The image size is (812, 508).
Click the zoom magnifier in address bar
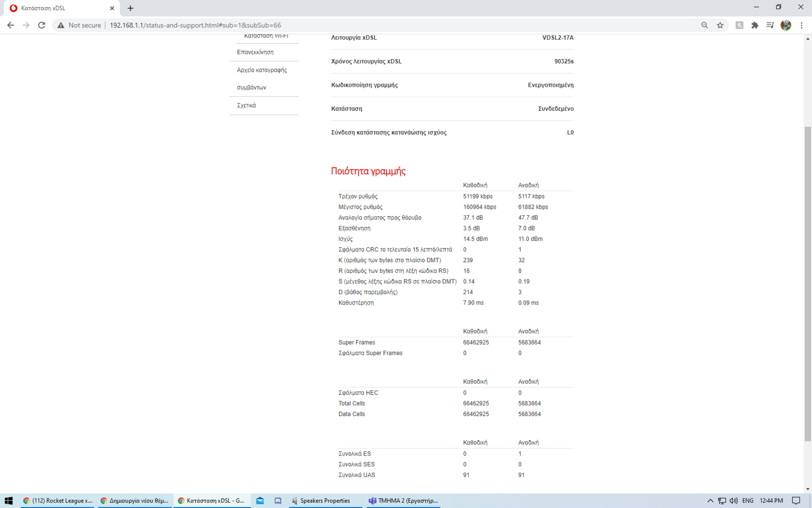click(x=704, y=25)
